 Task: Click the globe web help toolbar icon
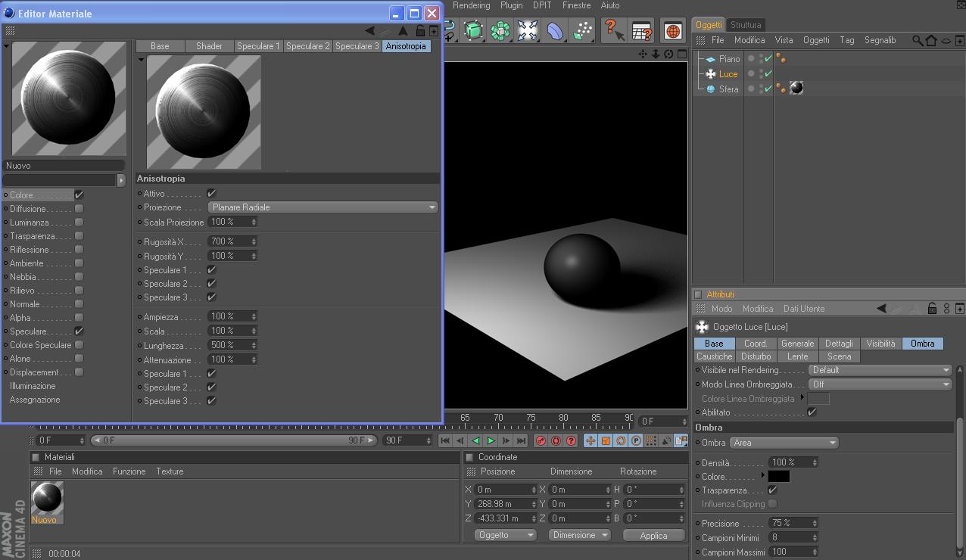(x=672, y=30)
